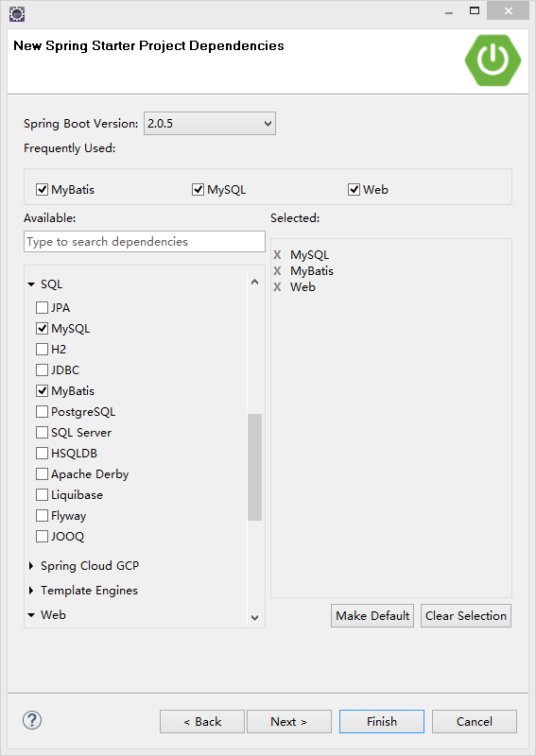Image resolution: width=536 pixels, height=756 pixels.
Task: Focus the search dependencies text field
Action: point(145,242)
